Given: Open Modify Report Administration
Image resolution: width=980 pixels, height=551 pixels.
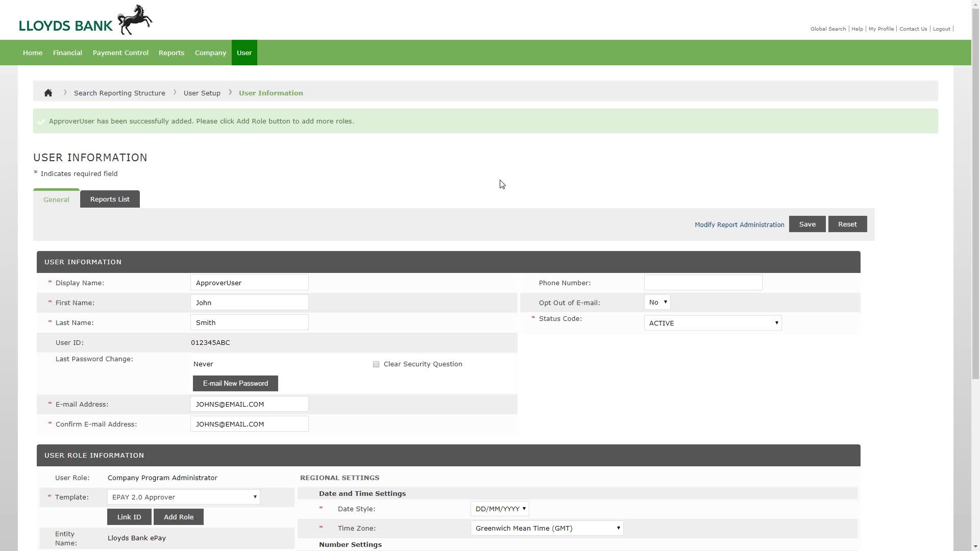Looking at the screenshot, I should point(739,224).
